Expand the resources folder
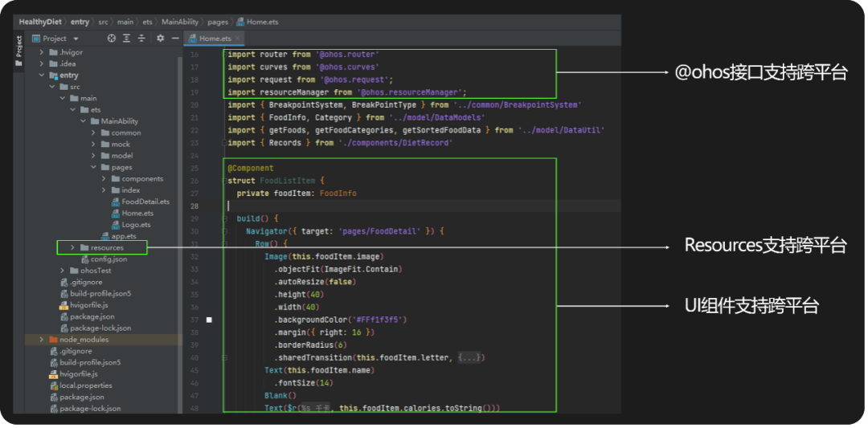The image size is (868, 428). pyautogui.click(x=72, y=248)
